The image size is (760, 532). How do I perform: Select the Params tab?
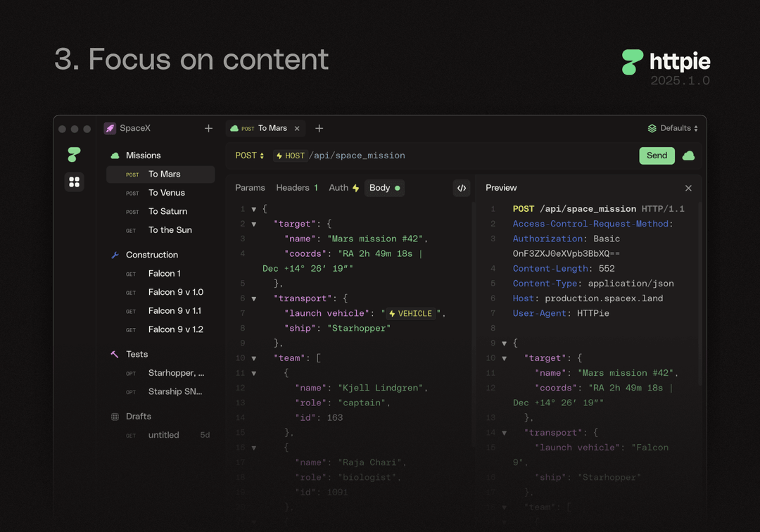click(251, 188)
